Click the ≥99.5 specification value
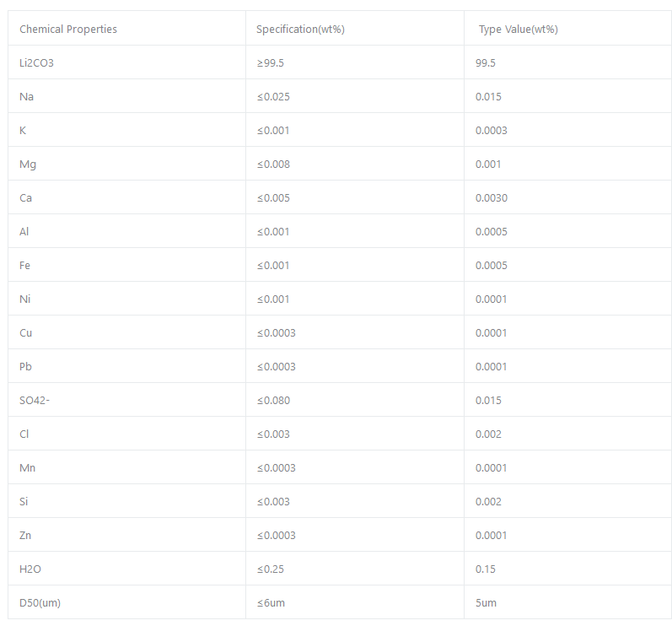 (271, 63)
